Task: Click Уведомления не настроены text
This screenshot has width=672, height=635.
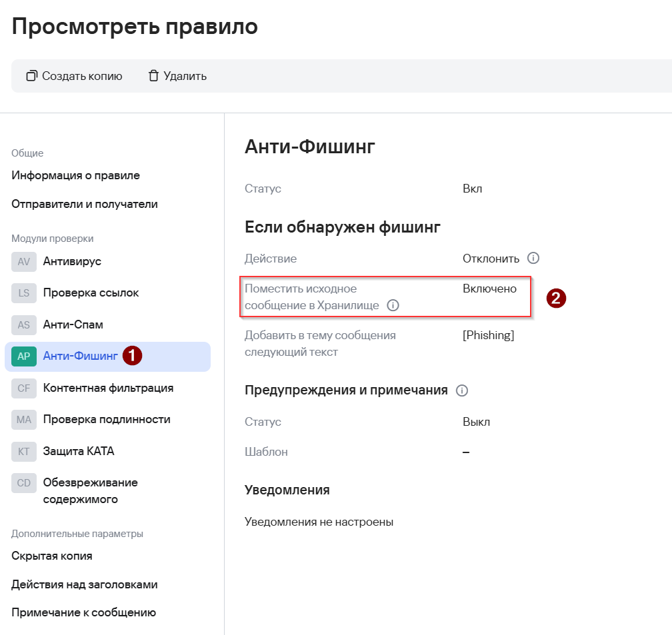Action: (x=319, y=522)
